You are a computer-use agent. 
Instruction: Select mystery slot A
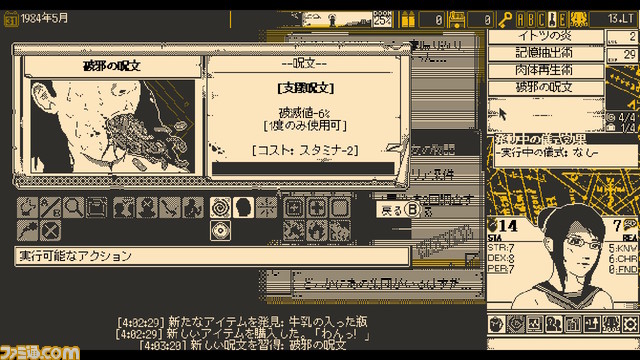[x=520, y=19]
